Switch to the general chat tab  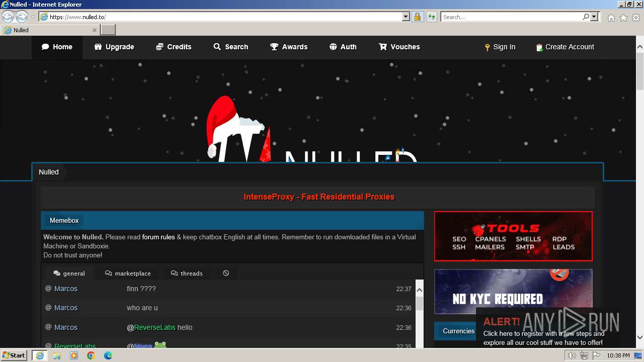(69, 273)
